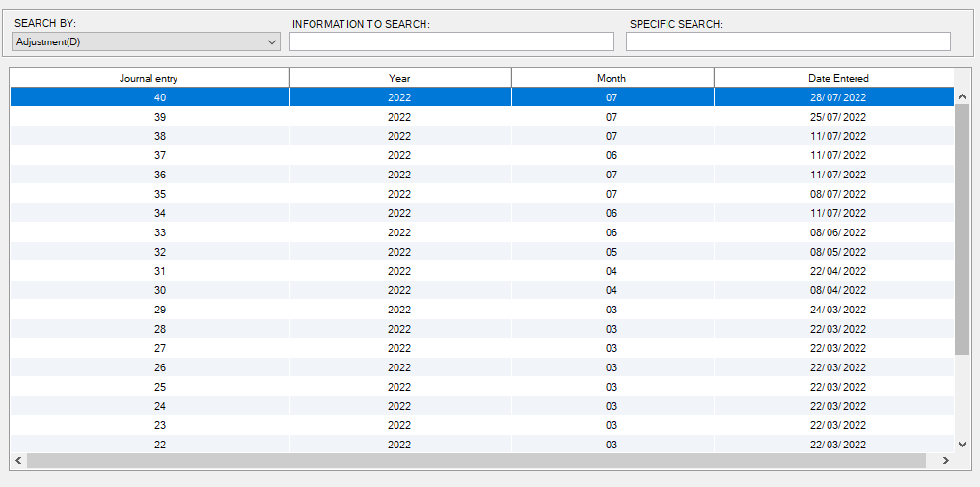The width and height of the screenshot is (980, 487).
Task: Click the Specific Search input field
Action: pos(788,41)
